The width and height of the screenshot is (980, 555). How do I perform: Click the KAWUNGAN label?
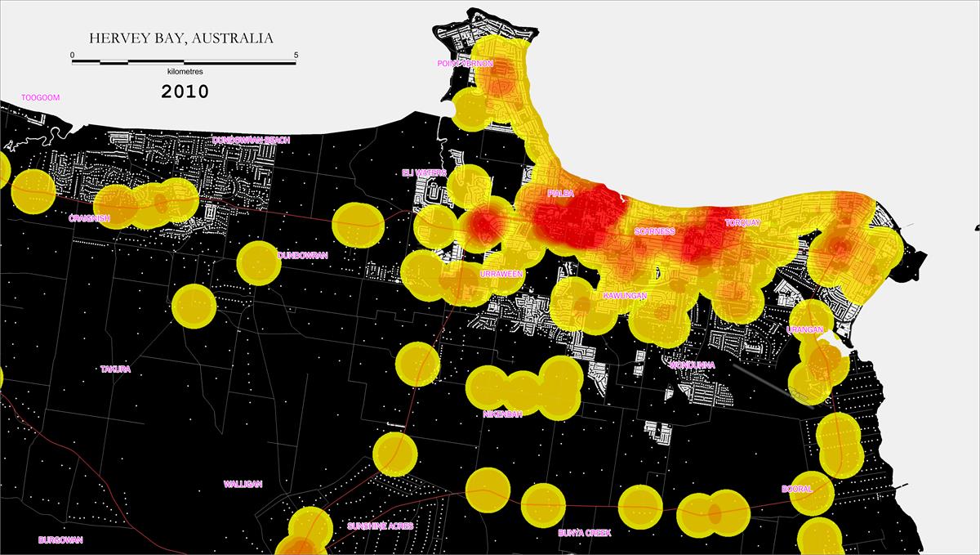pos(626,295)
